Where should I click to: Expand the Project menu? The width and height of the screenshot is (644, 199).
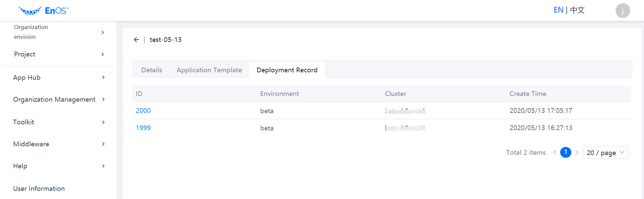pyautogui.click(x=103, y=54)
